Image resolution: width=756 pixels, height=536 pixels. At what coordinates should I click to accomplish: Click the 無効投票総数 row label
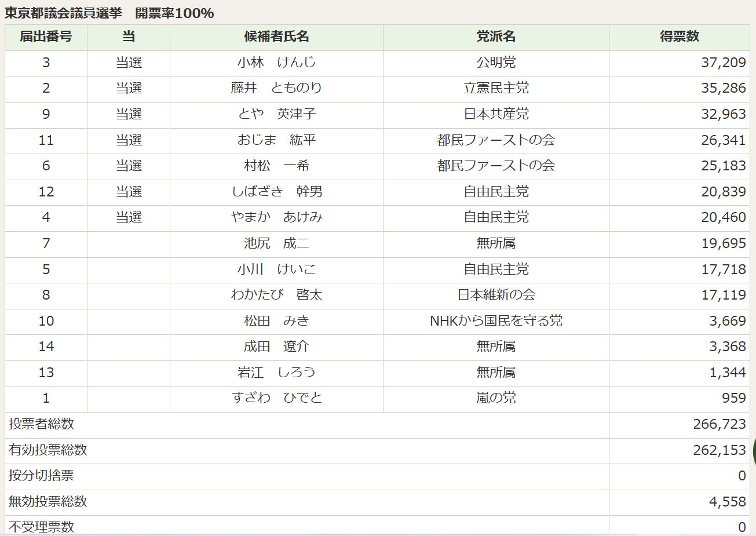tap(48, 502)
